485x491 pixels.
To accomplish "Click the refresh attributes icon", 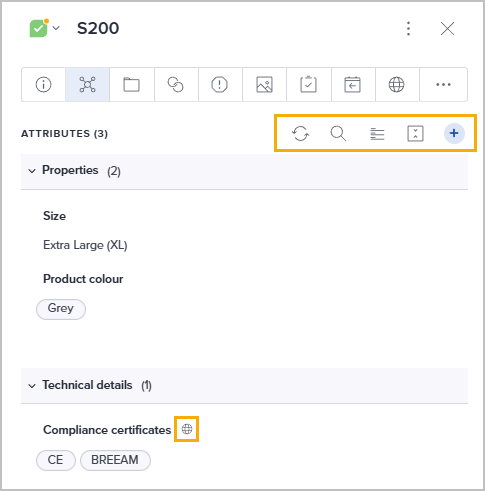I will click(300, 133).
